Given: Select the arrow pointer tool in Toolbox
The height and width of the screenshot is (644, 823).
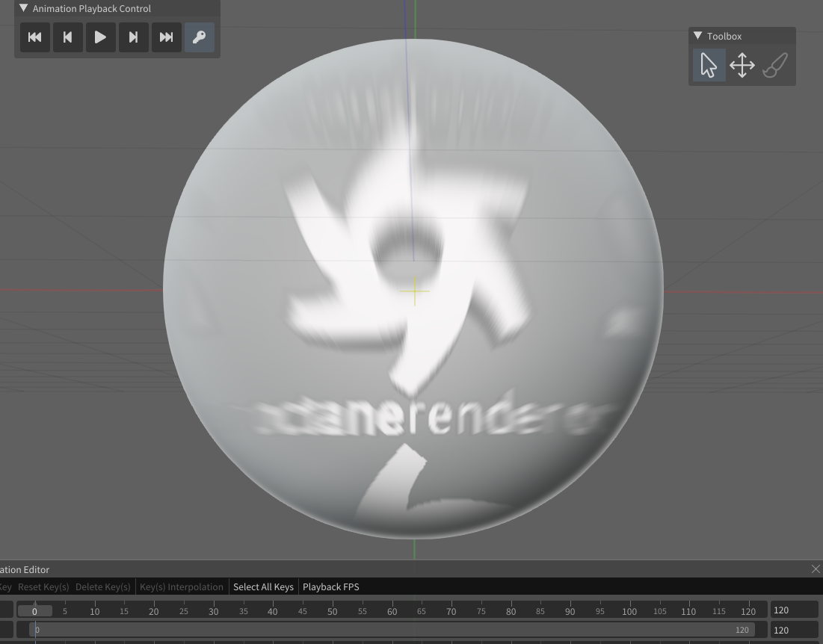Looking at the screenshot, I should [709, 65].
